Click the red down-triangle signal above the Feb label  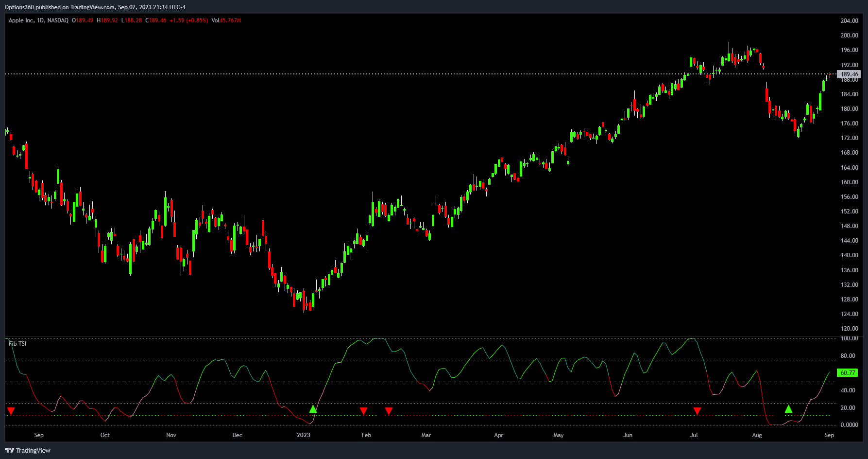pyautogui.click(x=363, y=411)
